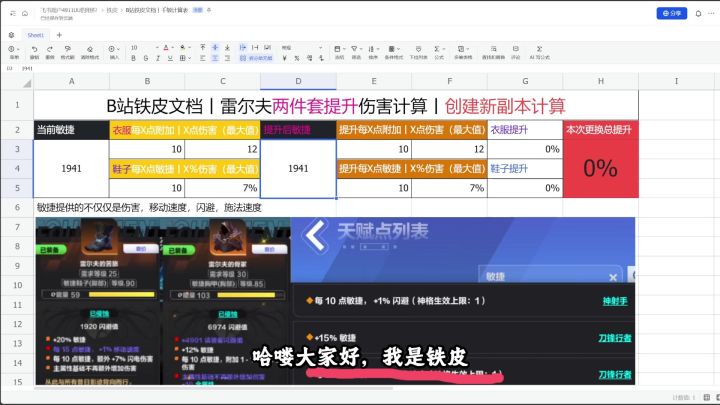Select column D header
Screen dimensions: 720x405
(x=298, y=81)
